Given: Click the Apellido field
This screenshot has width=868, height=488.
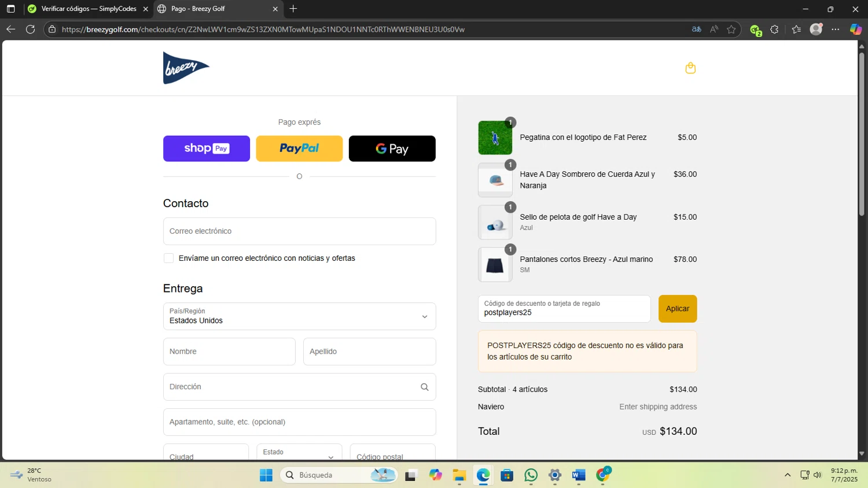Looking at the screenshot, I should point(369,352).
